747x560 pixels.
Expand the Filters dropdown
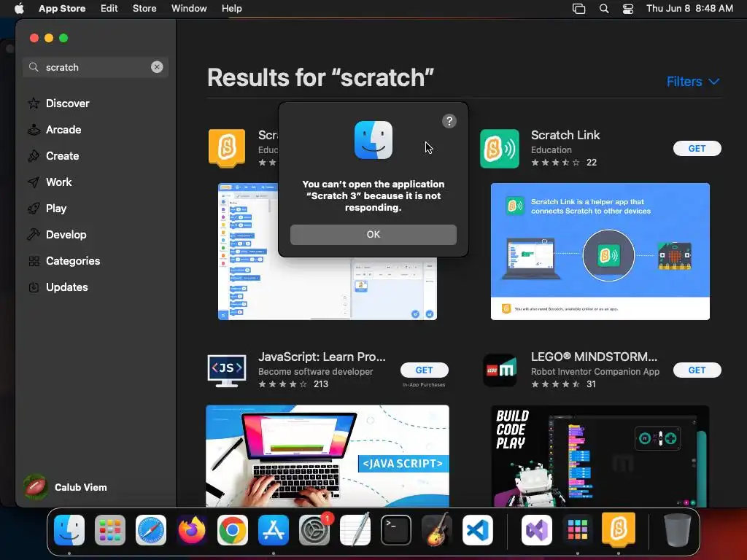pyautogui.click(x=693, y=82)
